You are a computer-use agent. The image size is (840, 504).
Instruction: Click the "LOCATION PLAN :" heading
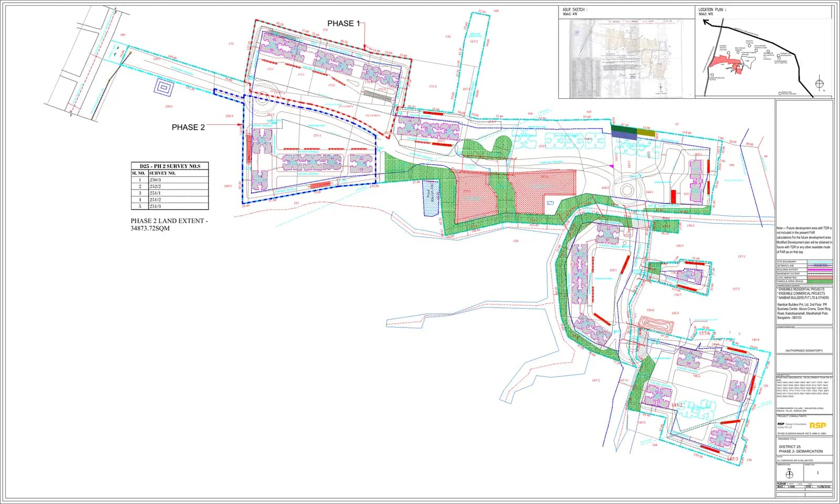712,9
